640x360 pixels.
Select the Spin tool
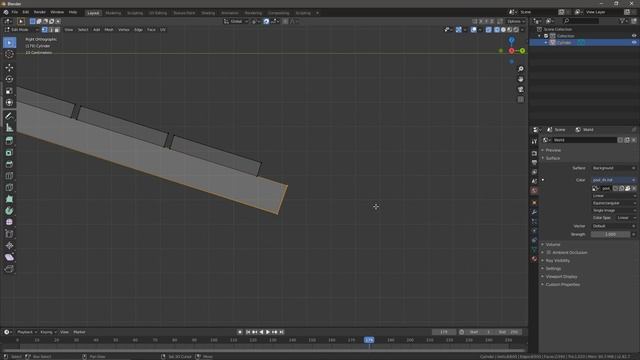click(x=9, y=211)
